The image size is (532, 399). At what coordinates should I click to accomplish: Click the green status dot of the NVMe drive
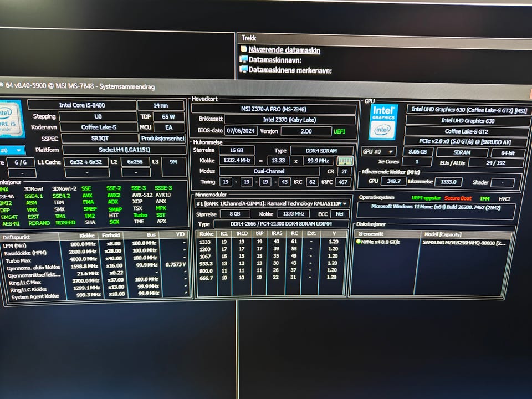(x=358, y=242)
